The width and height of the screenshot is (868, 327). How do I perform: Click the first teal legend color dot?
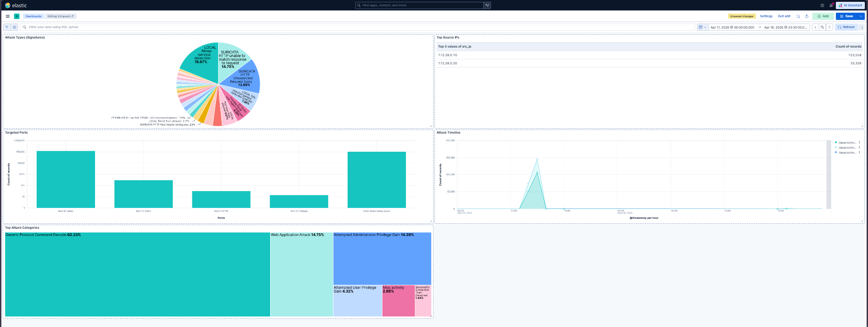836,143
